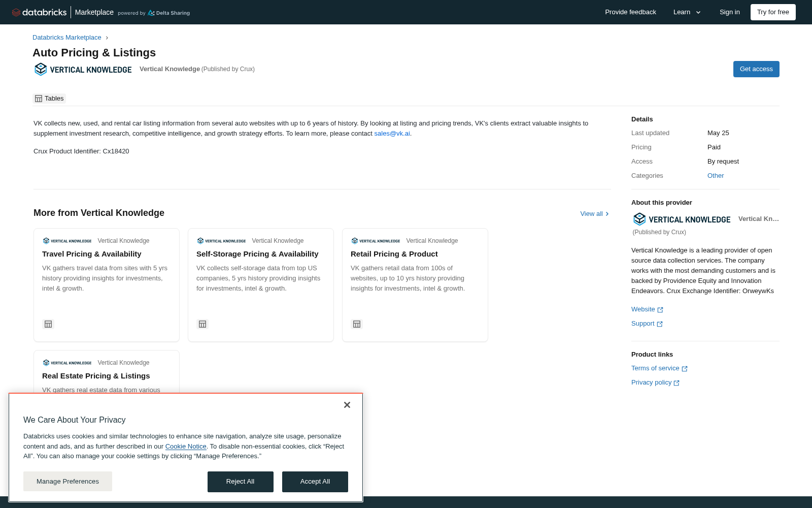The height and width of the screenshot is (508, 812).
Task: Click table icon on Self-Storage card
Action: [202, 324]
